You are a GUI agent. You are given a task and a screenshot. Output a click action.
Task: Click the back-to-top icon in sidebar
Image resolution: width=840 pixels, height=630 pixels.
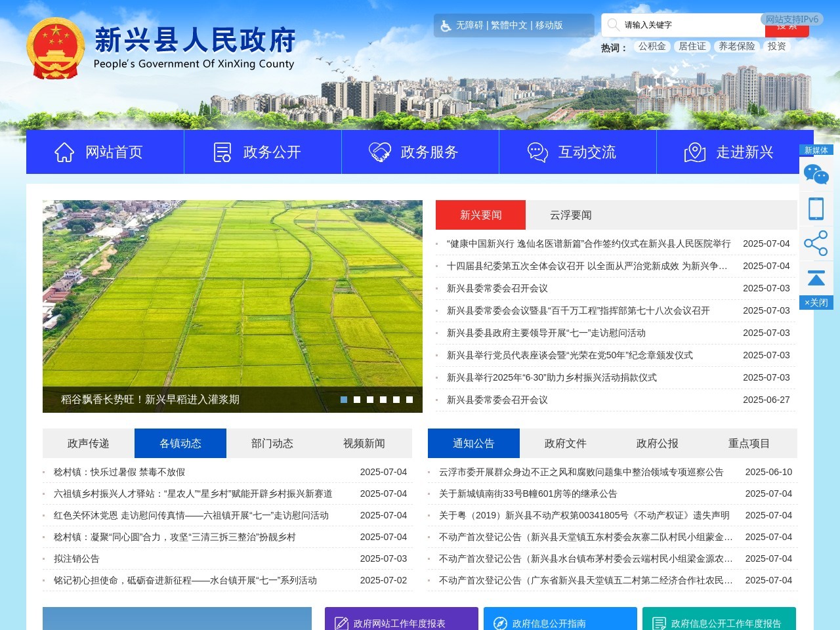click(x=816, y=278)
